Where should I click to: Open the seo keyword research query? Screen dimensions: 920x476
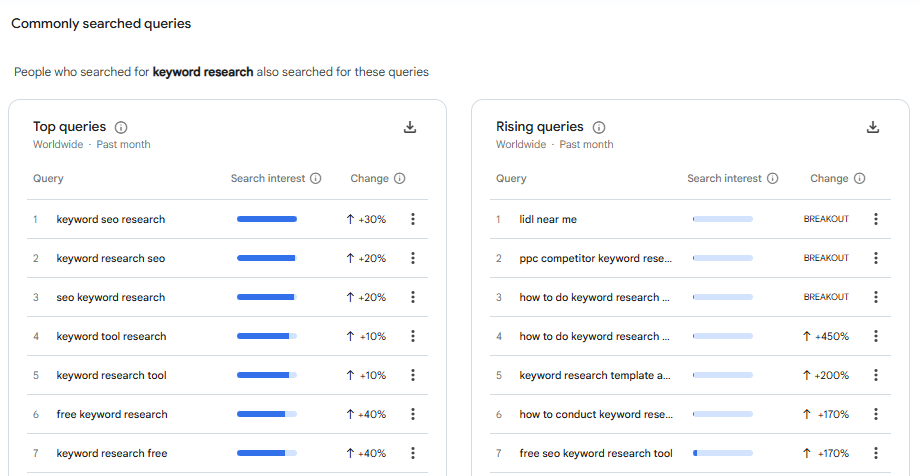[111, 298]
